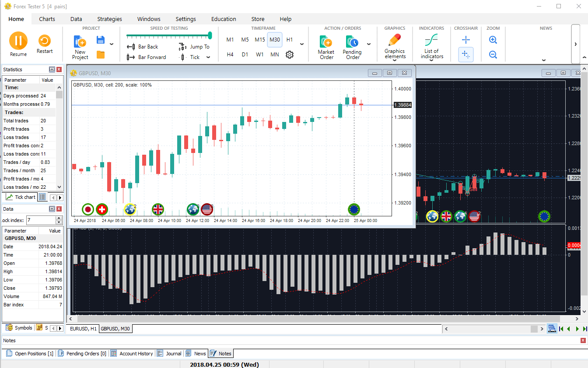Image resolution: width=588 pixels, height=368 pixels.
Task: Open the Strategies ribbon tab
Action: coord(109,19)
